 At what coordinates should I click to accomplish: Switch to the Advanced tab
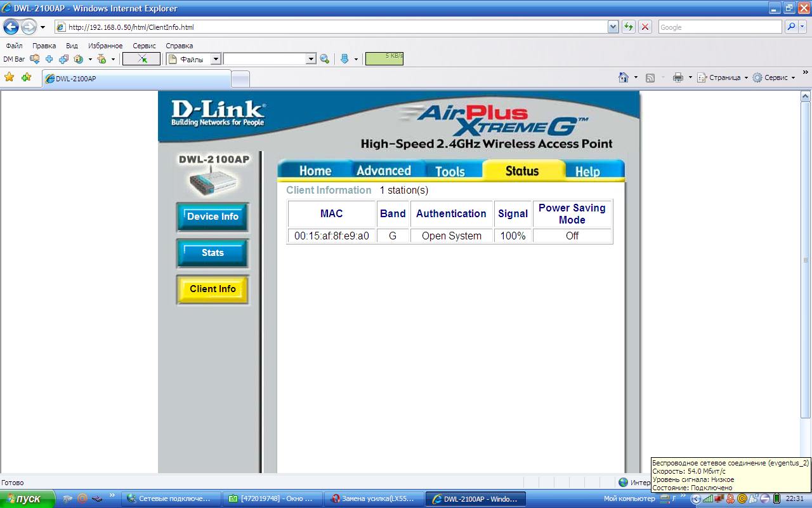384,170
